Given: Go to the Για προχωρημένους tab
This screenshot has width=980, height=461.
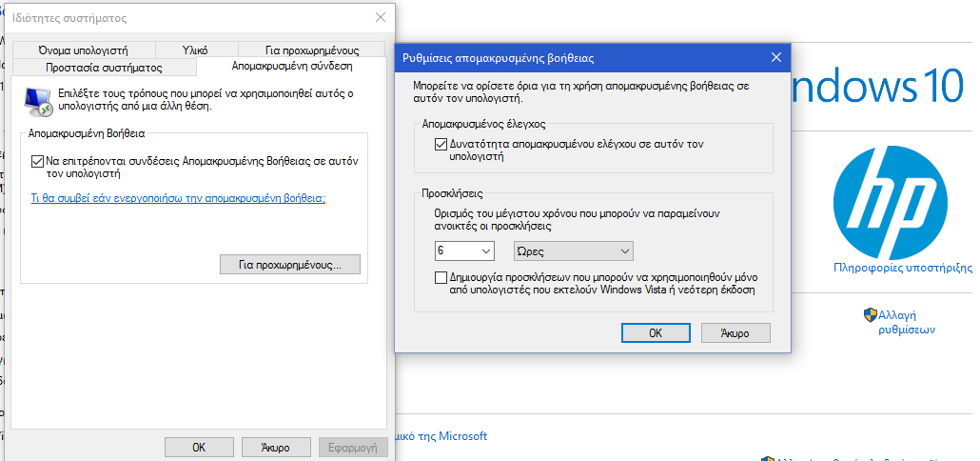Looking at the screenshot, I should [311, 50].
